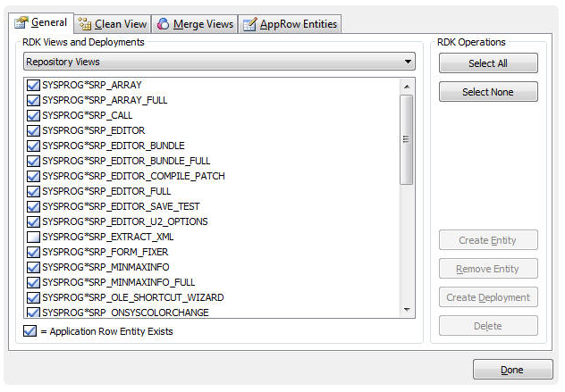This screenshot has height=392, width=565.
Task: Toggle the SYSPROG*SRP_FORM_FIXER checkbox
Action: pyautogui.click(x=33, y=252)
